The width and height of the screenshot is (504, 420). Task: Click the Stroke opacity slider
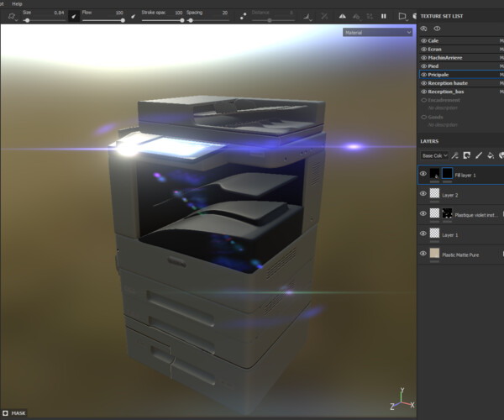(x=163, y=20)
